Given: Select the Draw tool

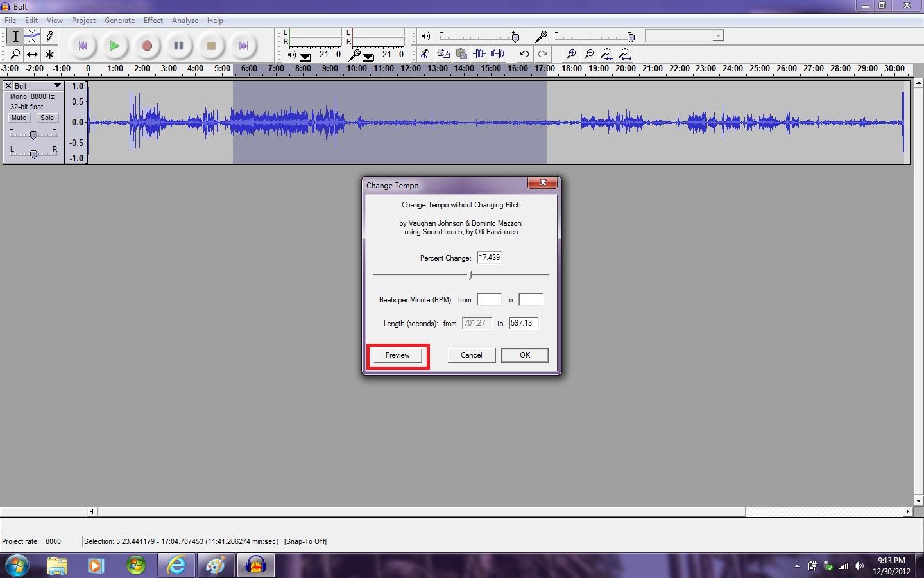Looking at the screenshot, I should tap(49, 36).
